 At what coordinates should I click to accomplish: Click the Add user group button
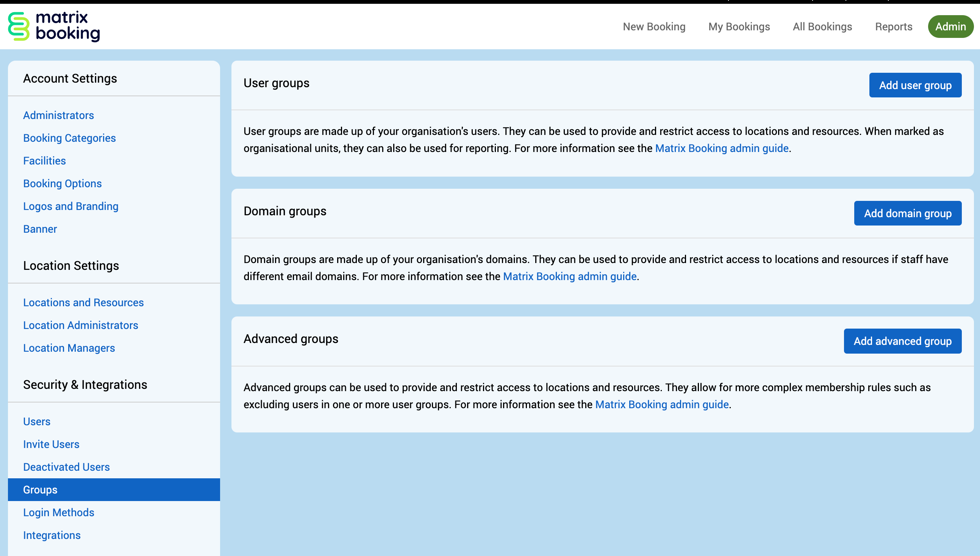click(915, 85)
